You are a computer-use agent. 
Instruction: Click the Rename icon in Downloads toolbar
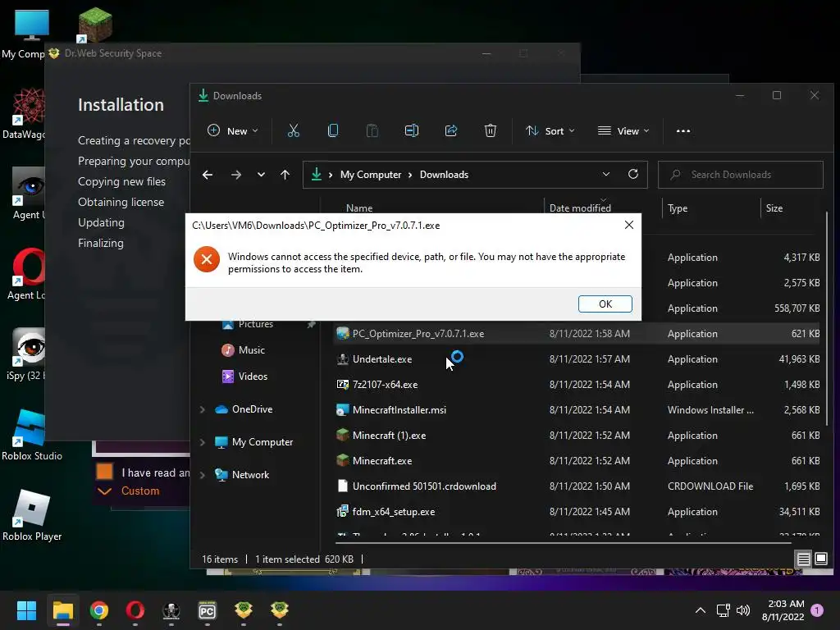click(412, 130)
